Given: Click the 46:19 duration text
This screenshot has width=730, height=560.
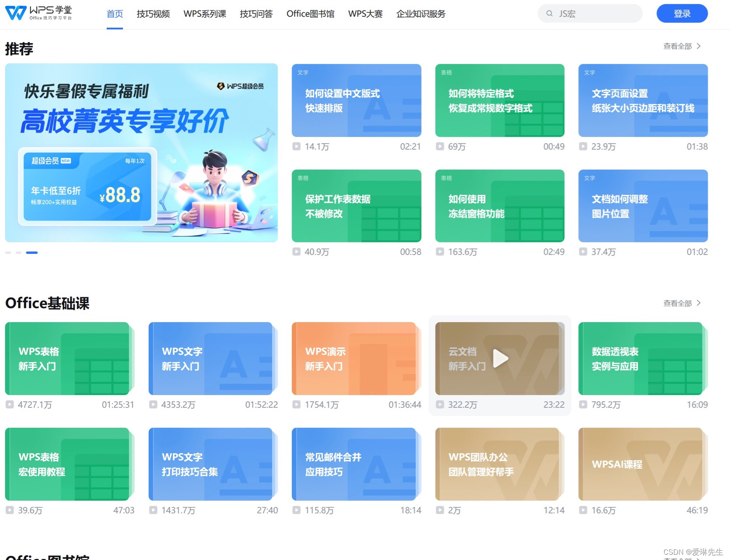Looking at the screenshot, I should (697, 510).
